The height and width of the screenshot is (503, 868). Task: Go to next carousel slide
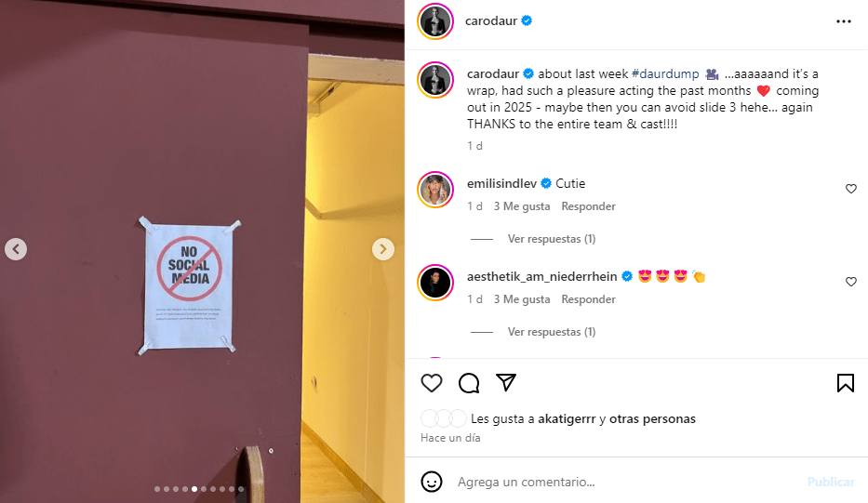(x=383, y=249)
